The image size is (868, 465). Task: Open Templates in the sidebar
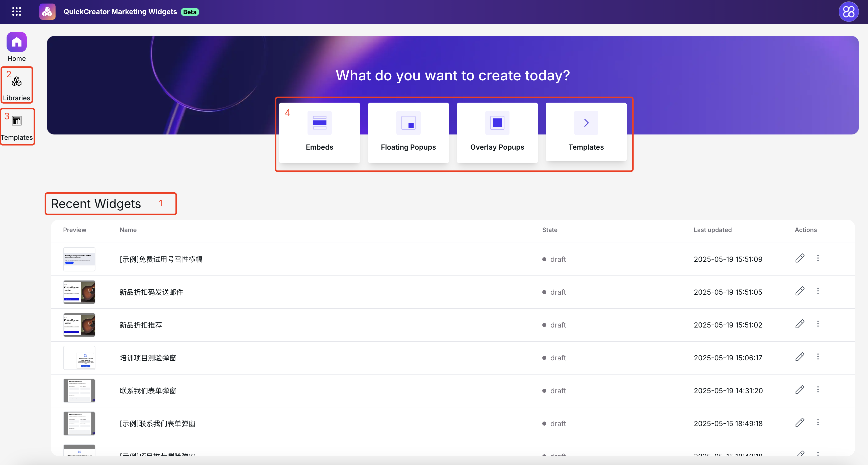[x=16, y=127]
